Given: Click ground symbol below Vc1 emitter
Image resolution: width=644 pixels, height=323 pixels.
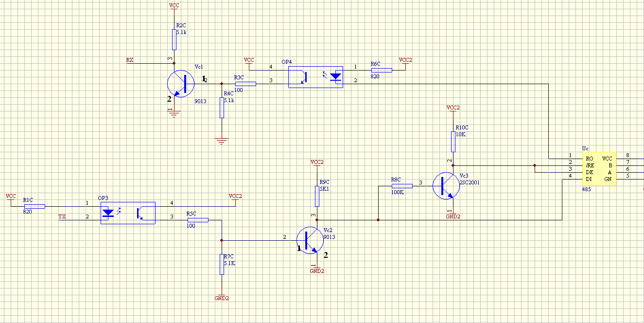Looking at the screenshot, I should [174, 114].
